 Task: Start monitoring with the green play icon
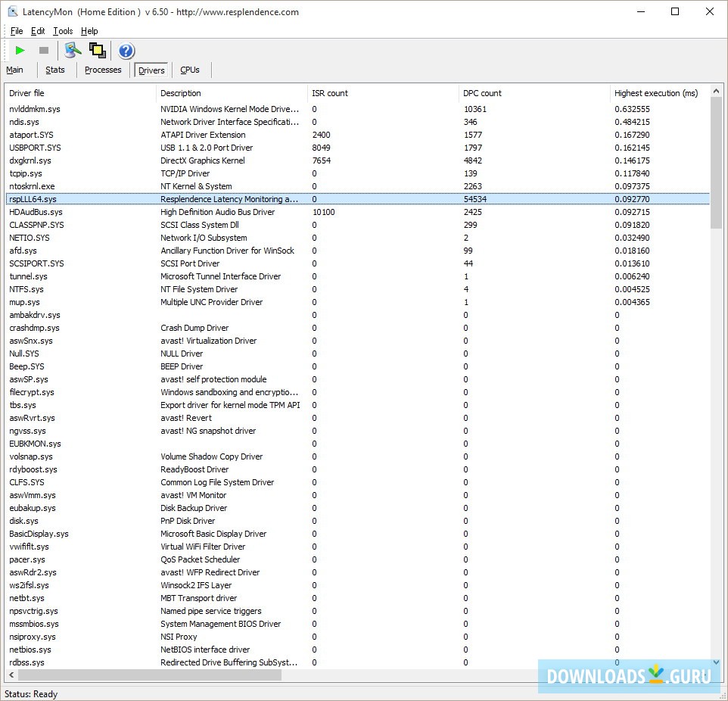(x=20, y=51)
